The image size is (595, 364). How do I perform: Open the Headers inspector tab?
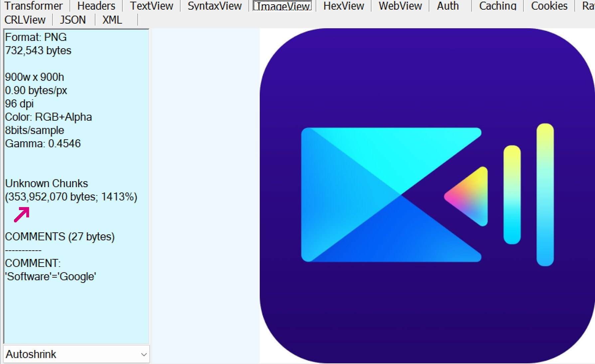pos(96,6)
